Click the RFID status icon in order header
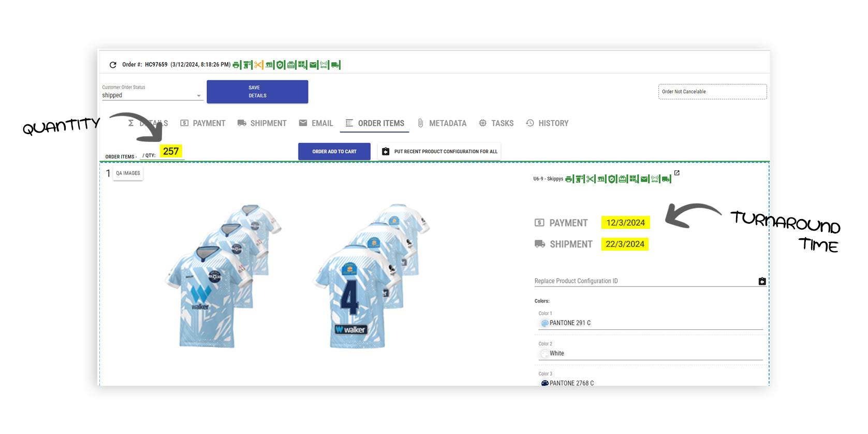This screenshot has width=868, height=434. [323, 65]
